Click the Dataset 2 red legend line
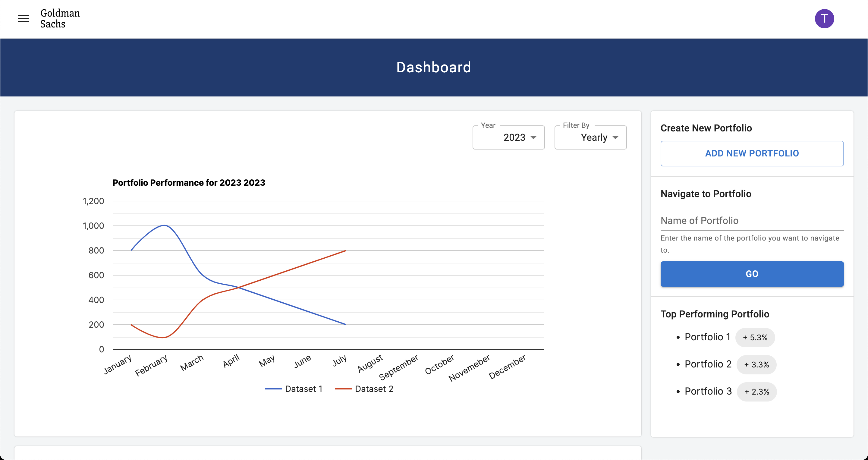The image size is (868, 460). coord(344,389)
